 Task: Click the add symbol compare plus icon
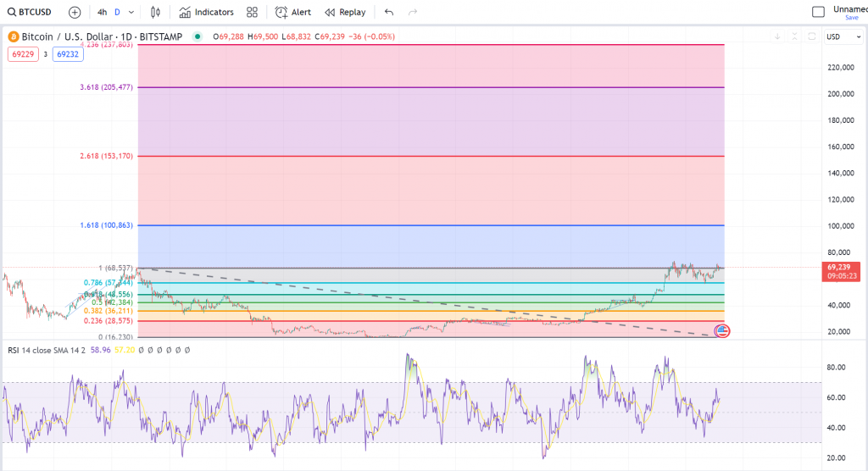click(75, 12)
